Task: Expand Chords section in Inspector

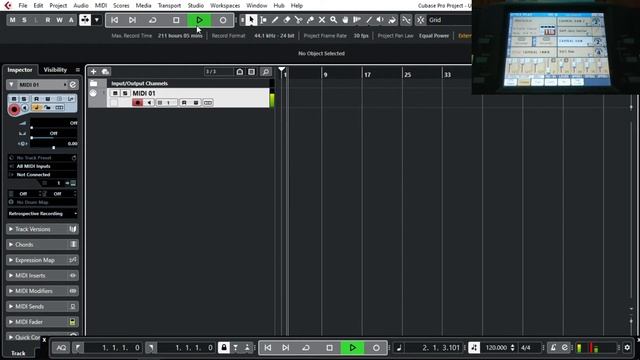Action: click(x=42, y=245)
